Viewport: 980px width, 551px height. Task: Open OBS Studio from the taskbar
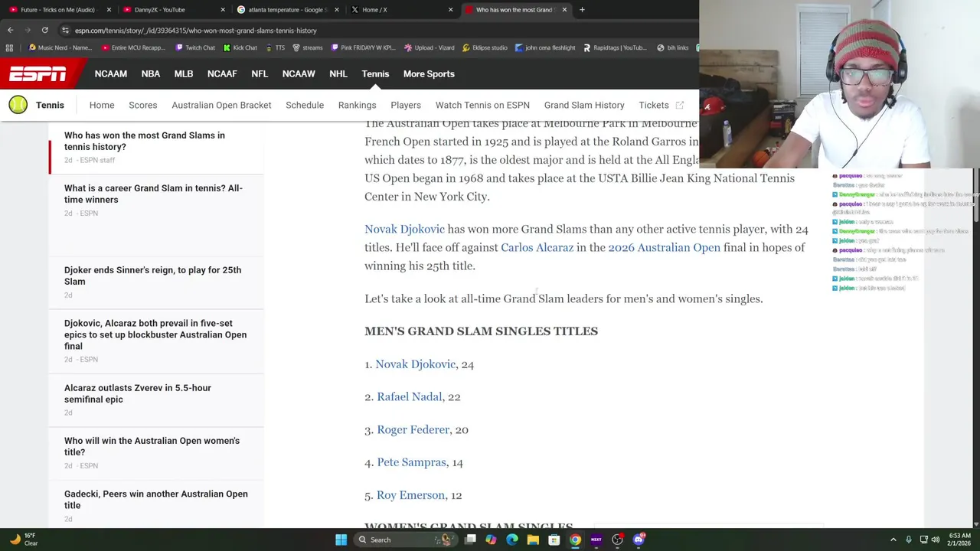coord(617,540)
